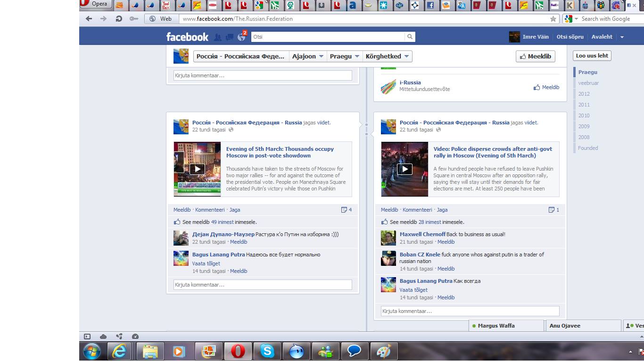Click Maxwell Chernoff's profile picture
This screenshot has height=362, width=644.
click(x=388, y=238)
